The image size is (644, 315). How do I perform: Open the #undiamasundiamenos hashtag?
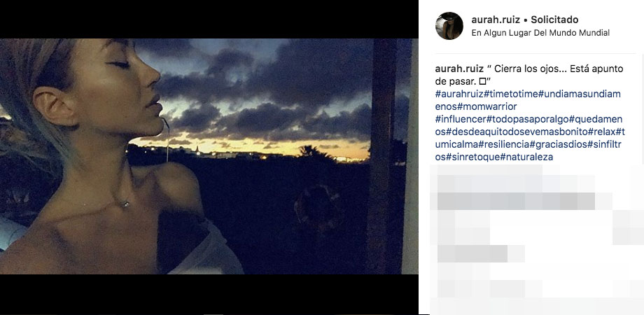(x=579, y=94)
